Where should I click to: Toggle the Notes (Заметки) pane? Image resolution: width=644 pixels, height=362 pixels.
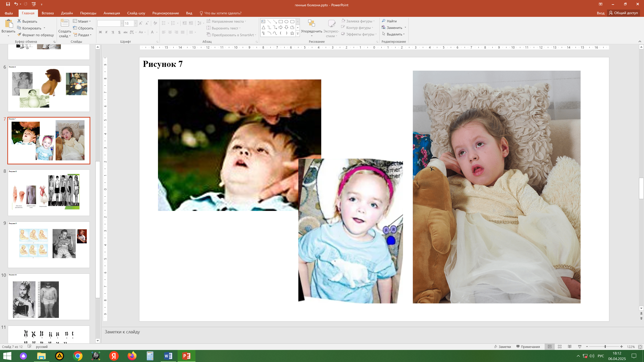coord(502,347)
